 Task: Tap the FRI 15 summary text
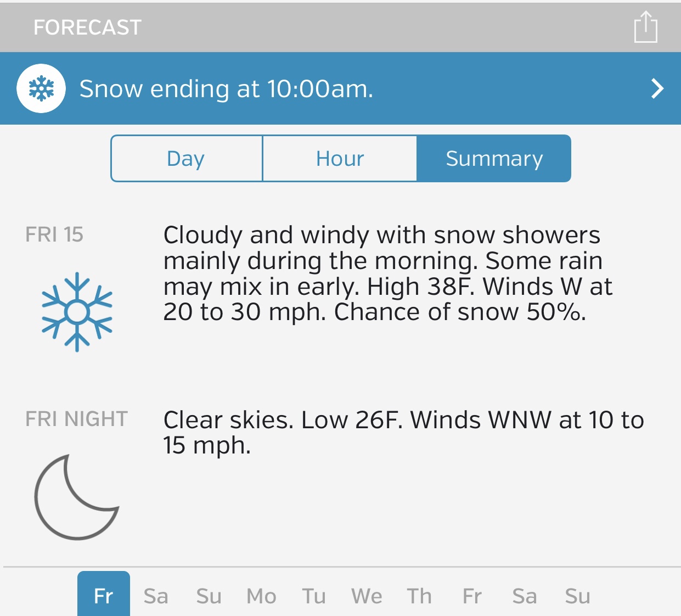[x=387, y=273]
